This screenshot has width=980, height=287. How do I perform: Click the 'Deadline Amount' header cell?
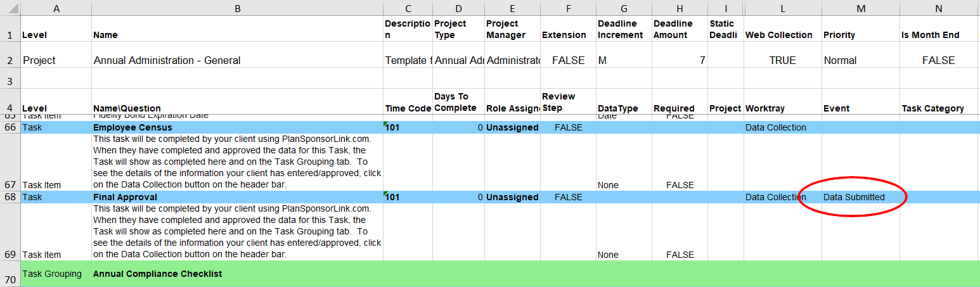[x=680, y=29]
